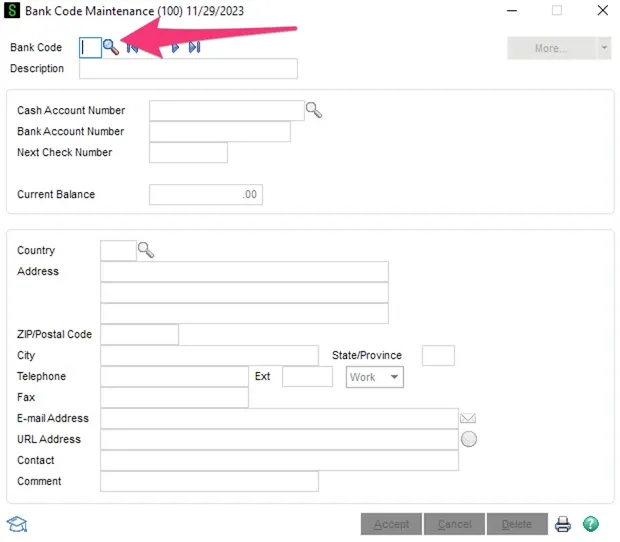Click the Country code field
The image size is (620, 542).
click(x=118, y=250)
